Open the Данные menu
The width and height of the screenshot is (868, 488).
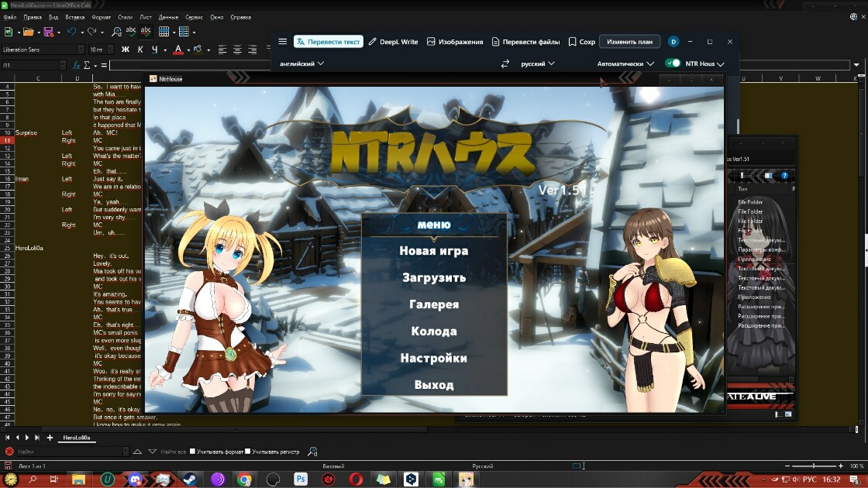point(168,17)
